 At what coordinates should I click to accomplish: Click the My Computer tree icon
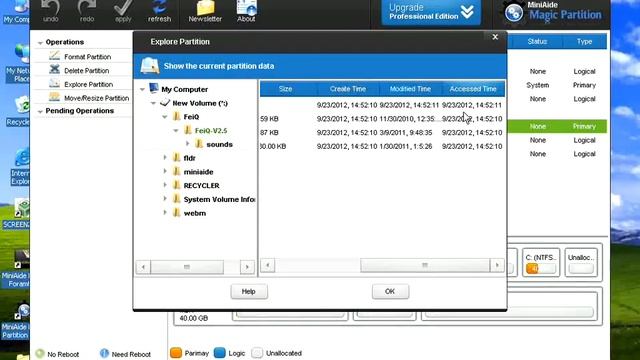click(153, 89)
